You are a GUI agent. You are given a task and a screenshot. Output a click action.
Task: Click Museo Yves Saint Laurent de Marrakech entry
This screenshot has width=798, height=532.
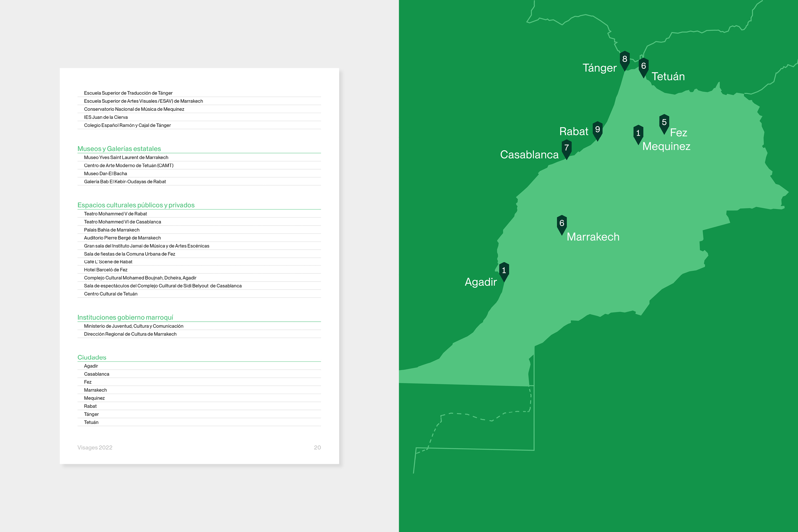click(126, 157)
